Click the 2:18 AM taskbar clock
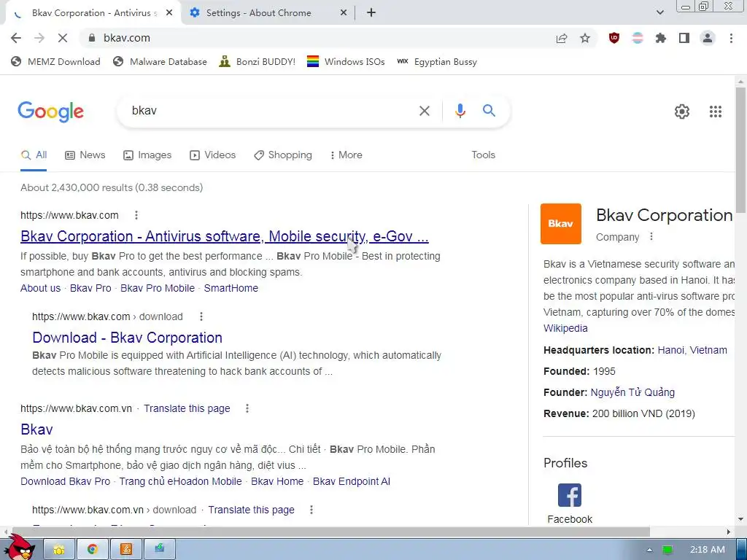Viewport: 747px width, 560px height. click(707, 550)
